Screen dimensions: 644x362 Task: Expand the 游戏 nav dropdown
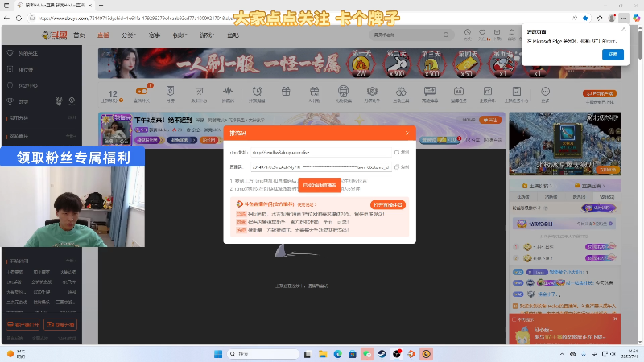[x=207, y=35]
